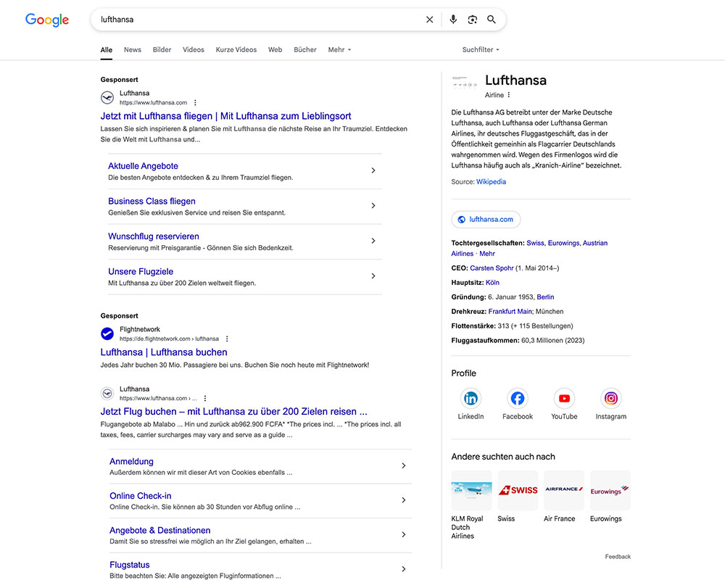Image resolution: width=725 pixels, height=588 pixels.
Task: Click the lufthansa.com website button
Action: point(486,220)
